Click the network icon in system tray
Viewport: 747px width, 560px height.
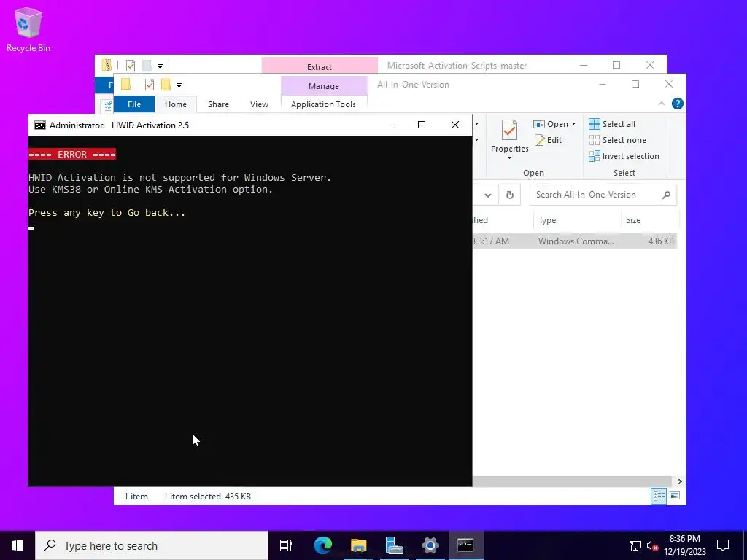(635, 545)
